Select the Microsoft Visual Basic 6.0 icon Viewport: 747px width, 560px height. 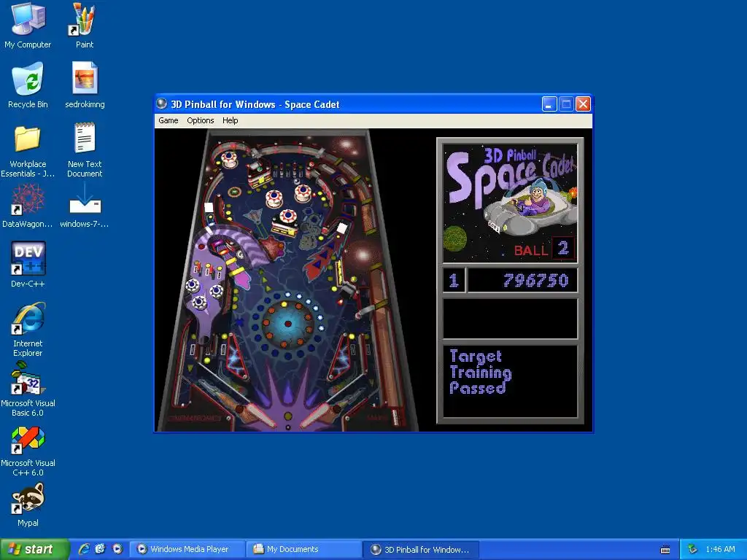click(x=28, y=389)
